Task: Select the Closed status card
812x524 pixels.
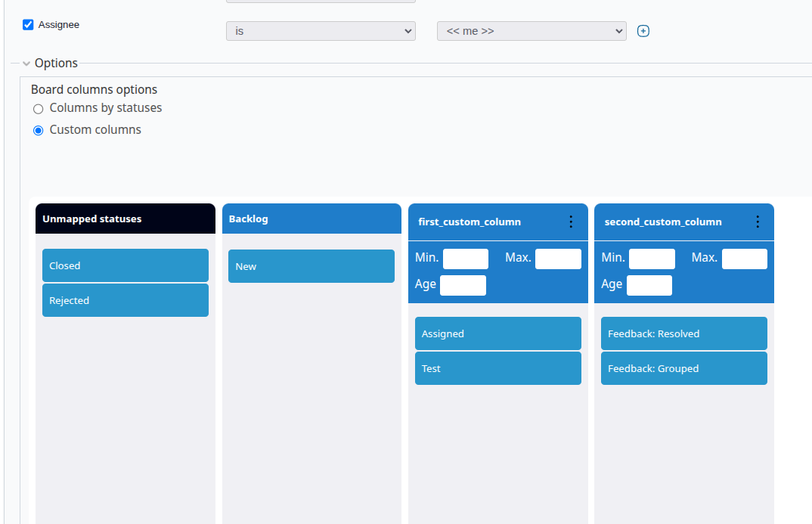Action: point(125,265)
